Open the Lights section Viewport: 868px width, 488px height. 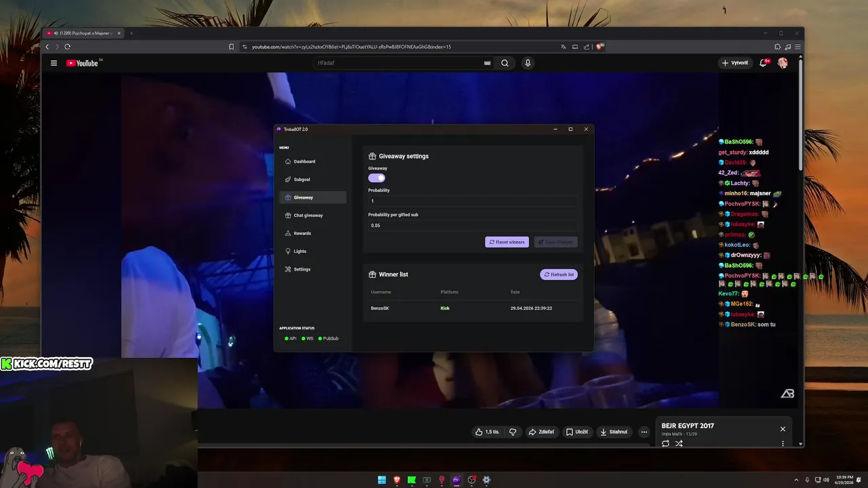313,251
